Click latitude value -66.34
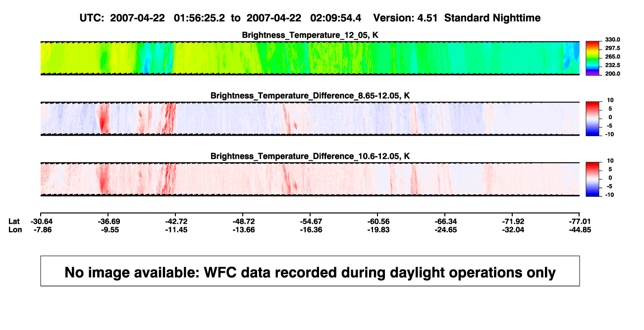This screenshot has height=330, width=644. click(x=445, y=221)
